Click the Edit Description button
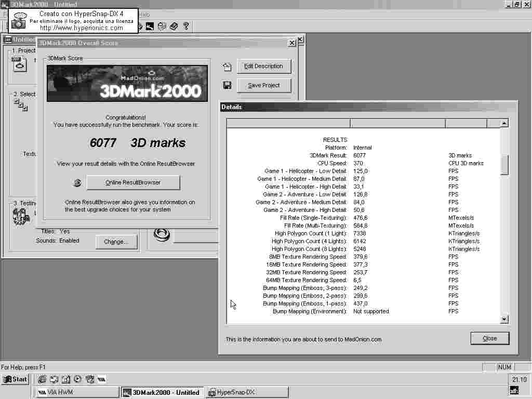Image resolution: width=532 pixels, height=399 pixels. 263,66
